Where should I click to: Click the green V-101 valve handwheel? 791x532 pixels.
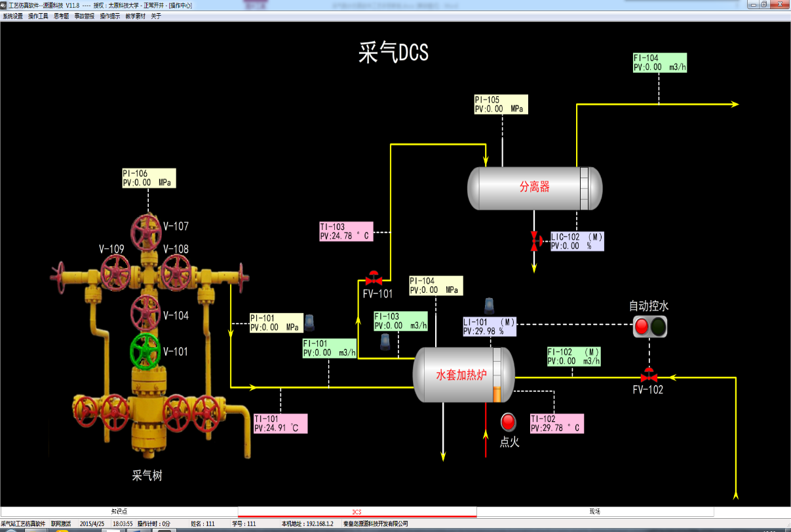click(x=145, y=351)
